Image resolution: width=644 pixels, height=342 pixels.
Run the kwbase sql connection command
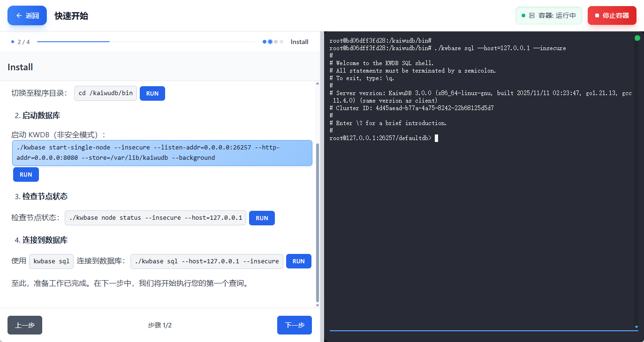coord(299,261)
